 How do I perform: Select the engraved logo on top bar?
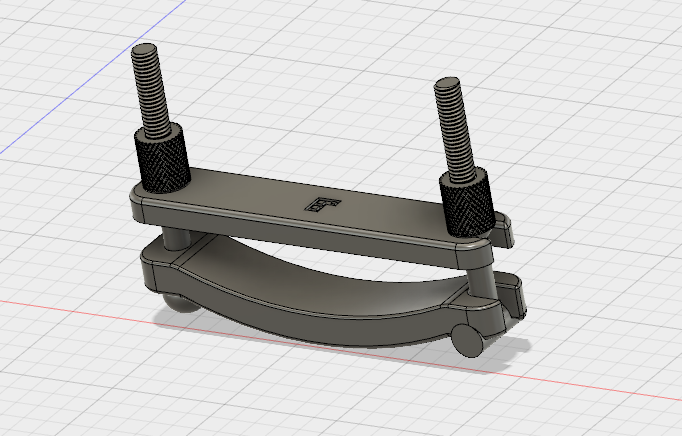[323, 204]
